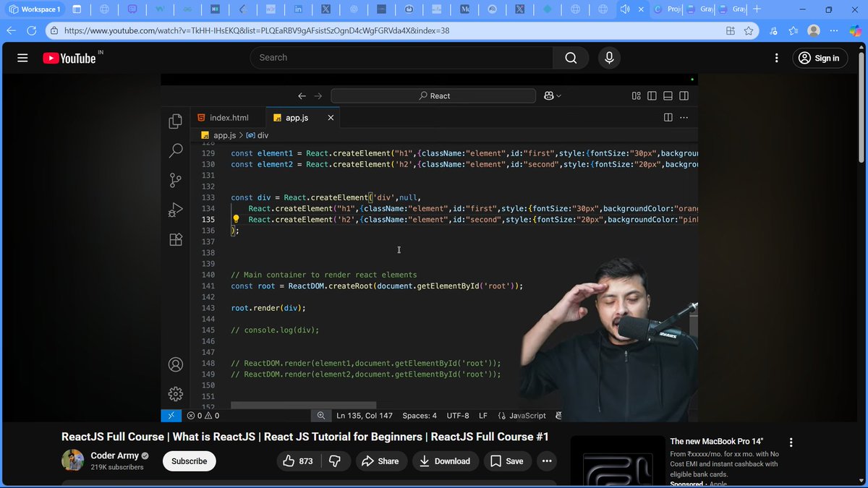Click the LinkedIn icon in the top taskbar
The width and height of the screenshot is (868, 488).
tap(299, 9)
